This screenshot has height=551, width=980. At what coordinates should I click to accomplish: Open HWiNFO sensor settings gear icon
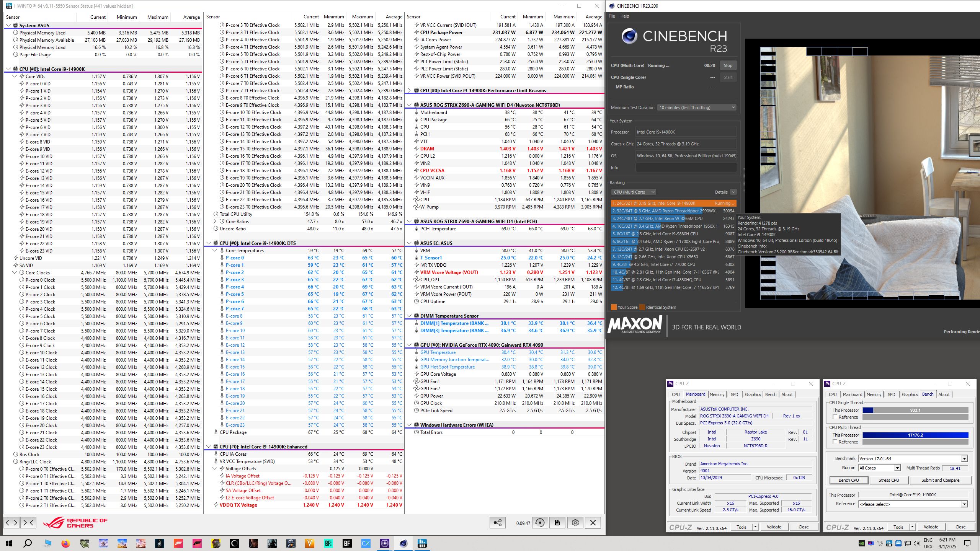(x=575, y=523)
